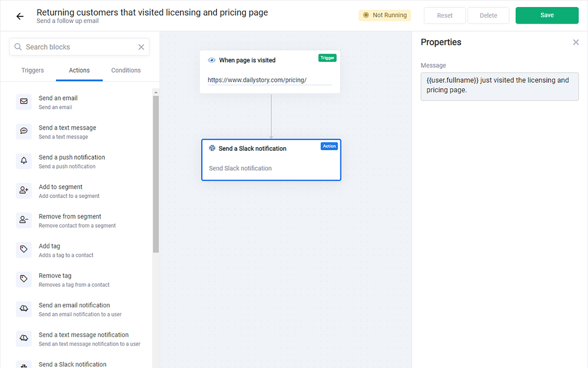Viewport: 588px width, 368px height.
Task: Save the automation
Action: [x=547, y=15]
